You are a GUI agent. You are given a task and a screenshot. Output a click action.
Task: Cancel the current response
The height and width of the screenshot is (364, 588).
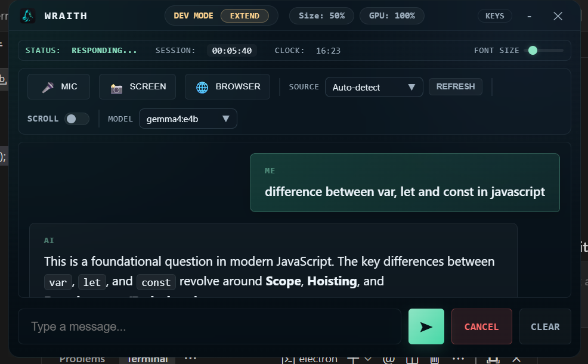pos(481,326)
